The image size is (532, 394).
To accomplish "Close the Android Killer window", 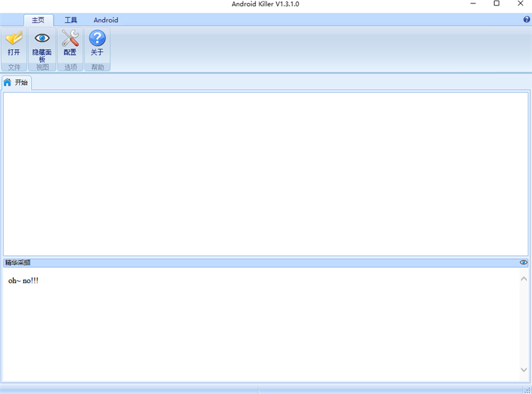I will pyautogui.click(x=520, y=4).
